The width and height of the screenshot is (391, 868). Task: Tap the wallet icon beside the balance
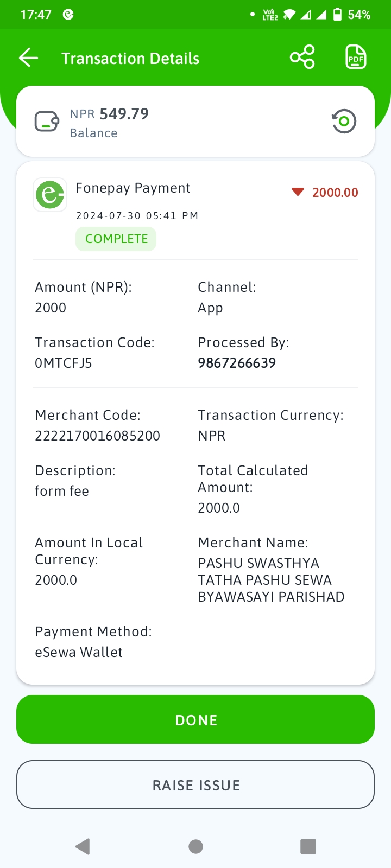[x=47, y=122]
